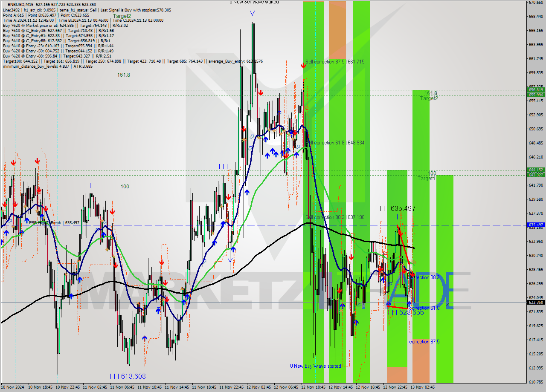Click the '13 Nov 02:45' time axis label
Screen dimensions: 546x392
pyautogui.click(x=423, y=387)
